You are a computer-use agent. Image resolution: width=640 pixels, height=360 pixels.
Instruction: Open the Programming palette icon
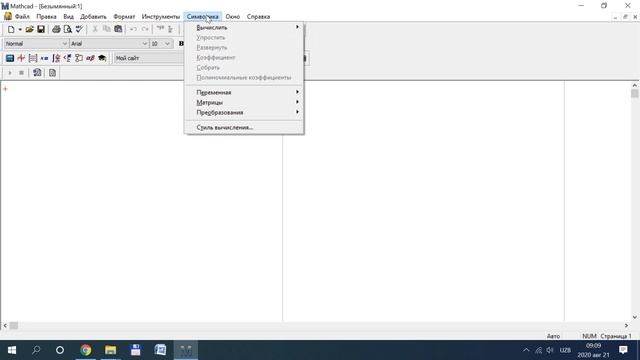click(79, 58)
